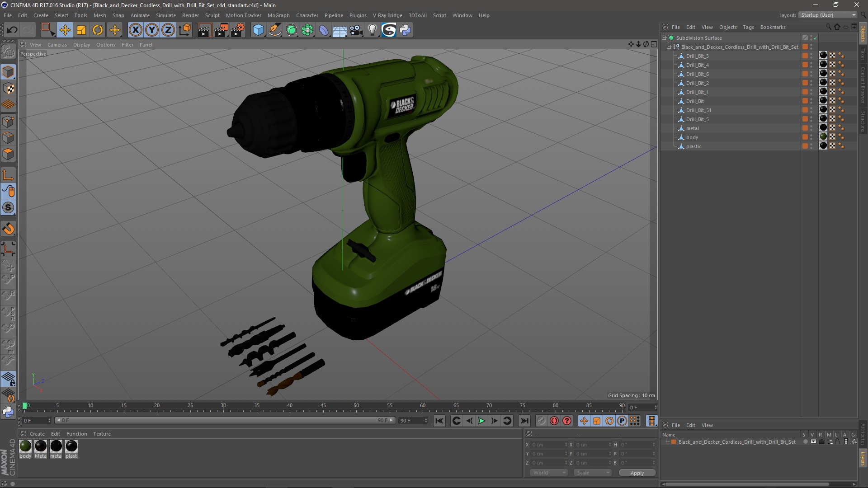Screen dimensions: 868x488
Task: Open the Layout Startup dropdown
Action: [x=828, y=15]
